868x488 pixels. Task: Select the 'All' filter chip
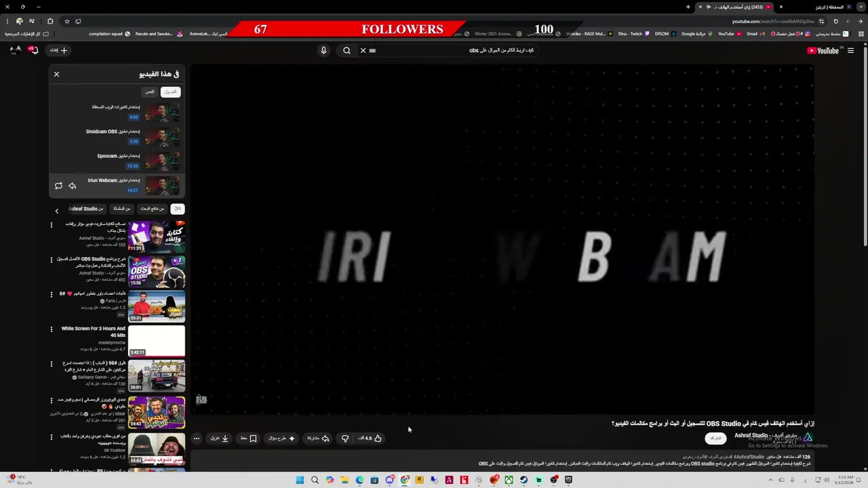pyautogui.click(x=177, y=209)
